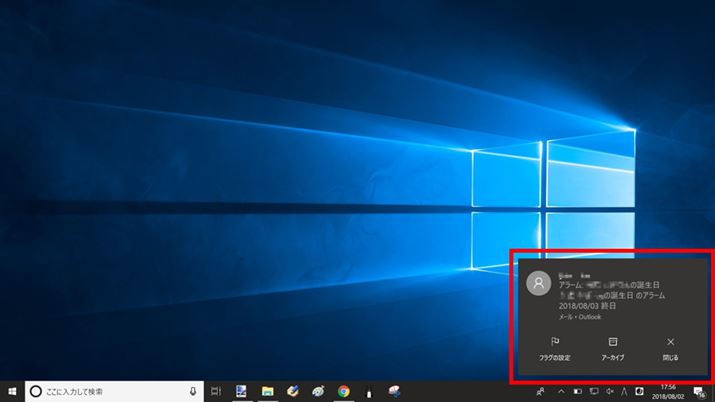Open File Explorer from the taskbar
Screen dimensions: 715x402
pos(268,391)
